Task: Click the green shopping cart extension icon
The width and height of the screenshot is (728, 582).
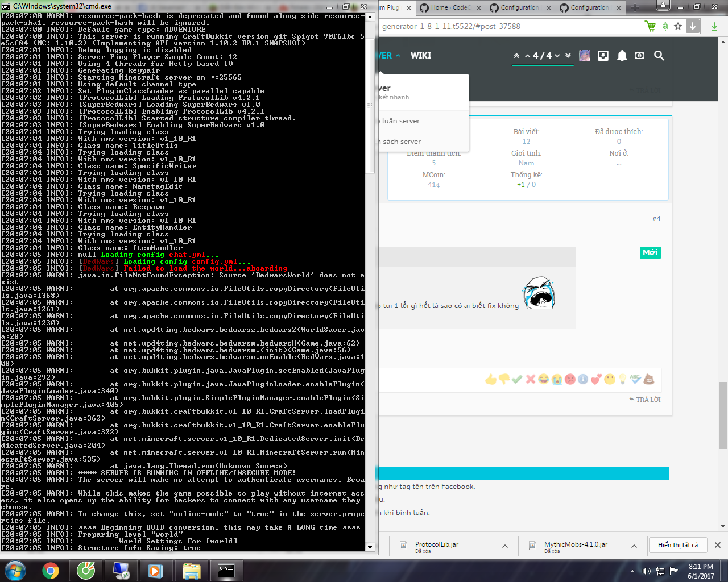Action: 650,26
